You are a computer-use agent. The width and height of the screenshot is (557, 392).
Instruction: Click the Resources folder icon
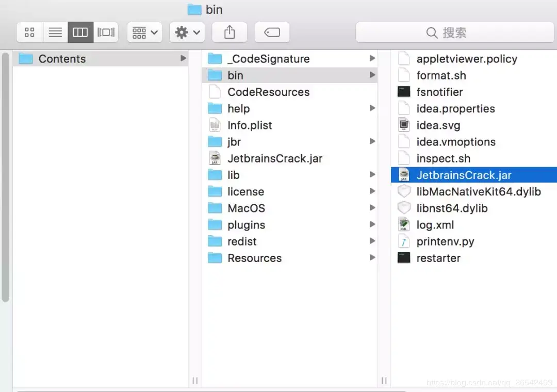point(215,258)
